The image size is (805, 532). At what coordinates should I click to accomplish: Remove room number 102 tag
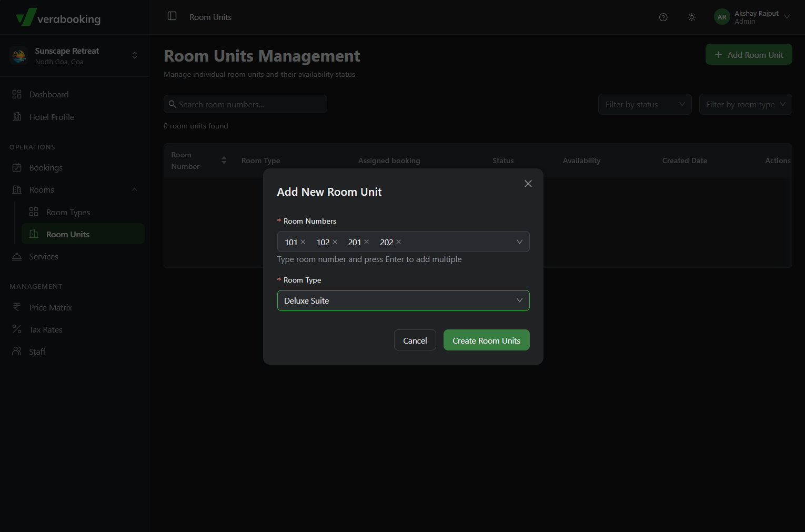point(335,242)
